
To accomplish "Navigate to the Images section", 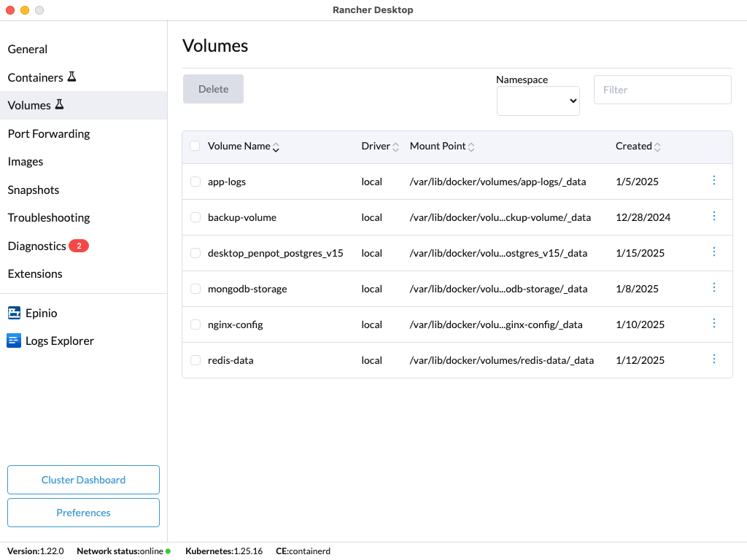I will (25, 161).
